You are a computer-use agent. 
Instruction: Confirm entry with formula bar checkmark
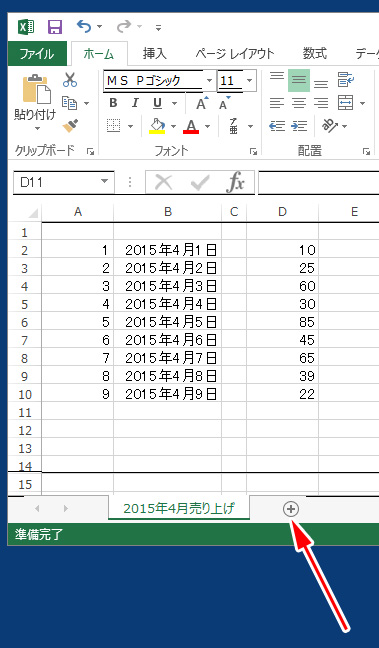click(x=200, y=182)
